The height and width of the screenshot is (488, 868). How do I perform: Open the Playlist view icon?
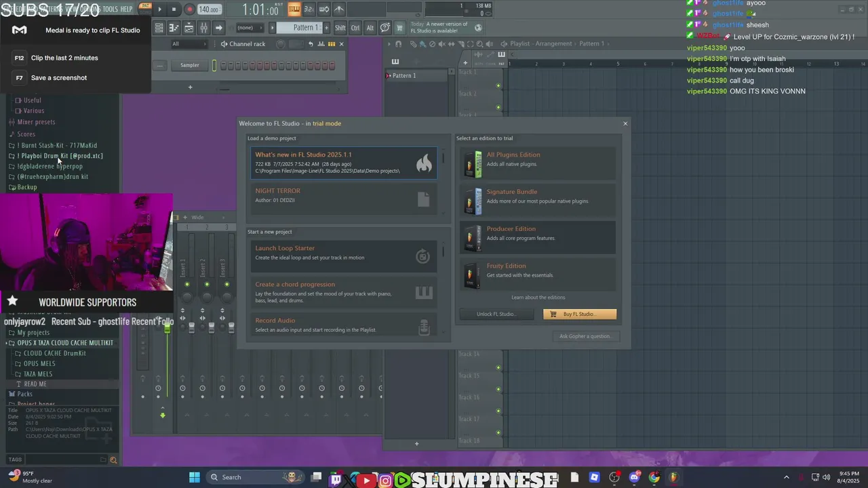click(x=159, y=28)
